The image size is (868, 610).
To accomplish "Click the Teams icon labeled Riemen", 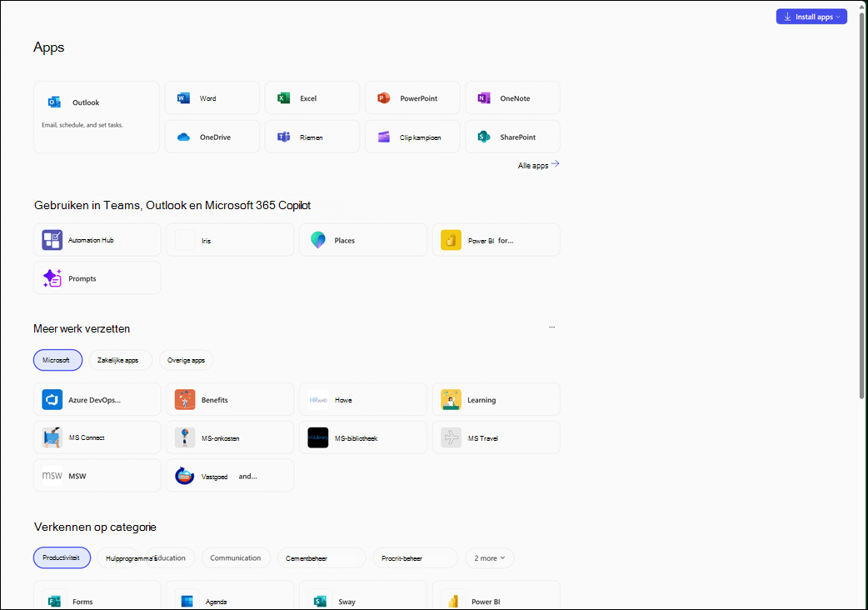I will click(283, 137).
